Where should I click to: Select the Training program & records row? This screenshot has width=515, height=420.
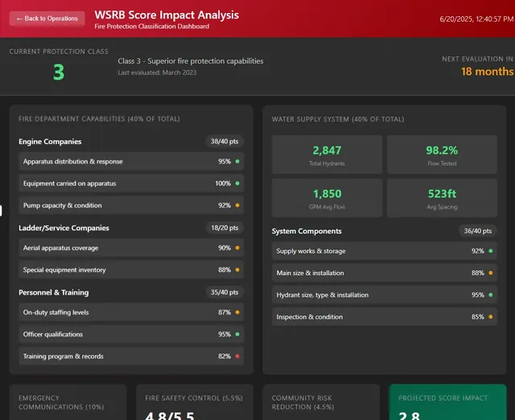click(x=131, y=356)
